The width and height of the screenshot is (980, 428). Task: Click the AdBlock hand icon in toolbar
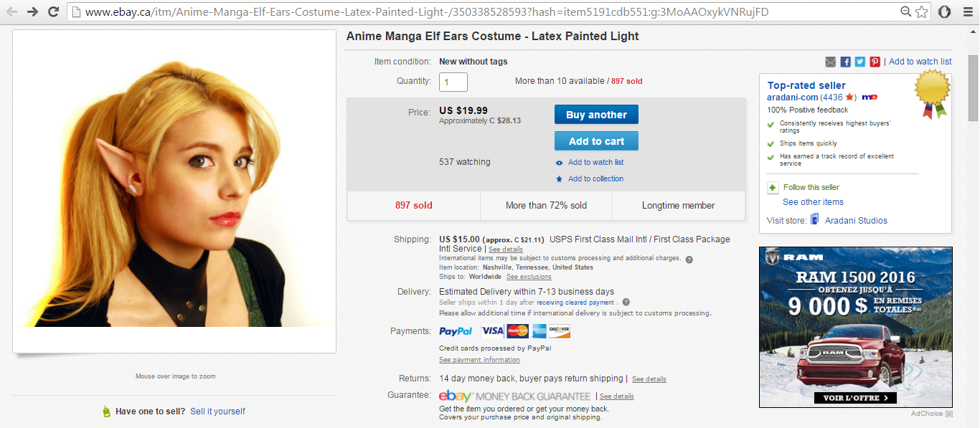(945, 11)
